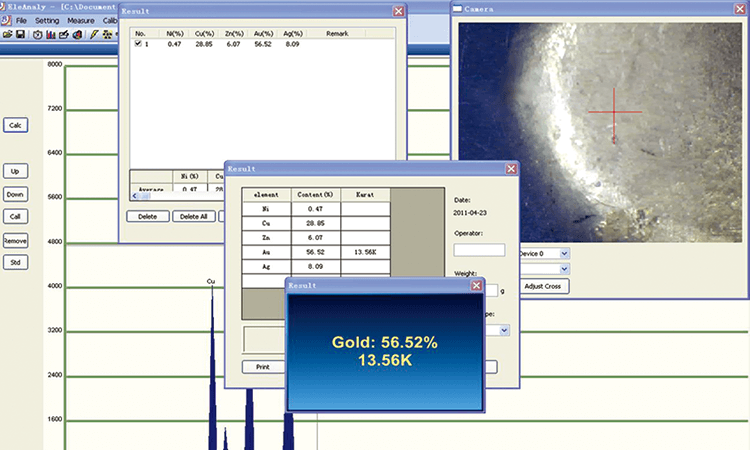Click the Au(%) column header
750x450 pixels.
coord(264,33)
